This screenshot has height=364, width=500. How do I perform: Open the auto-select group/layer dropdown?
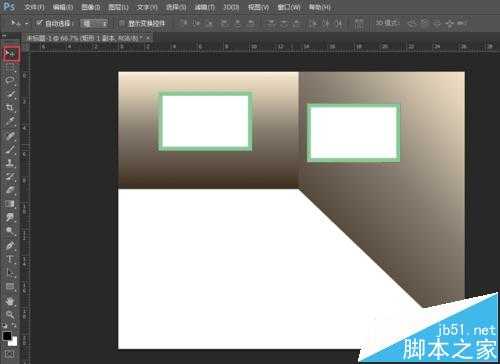point(96,23)
